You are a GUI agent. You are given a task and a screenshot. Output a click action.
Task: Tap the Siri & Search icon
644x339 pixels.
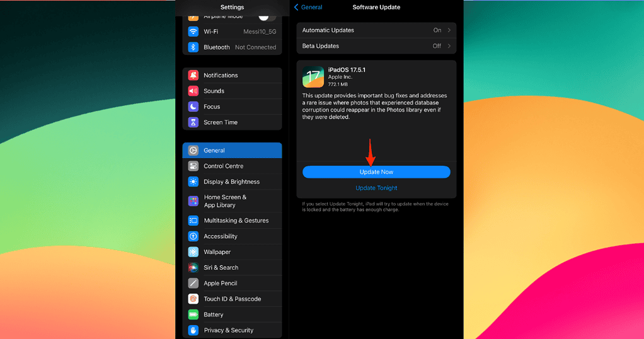[x=193, y=268]
